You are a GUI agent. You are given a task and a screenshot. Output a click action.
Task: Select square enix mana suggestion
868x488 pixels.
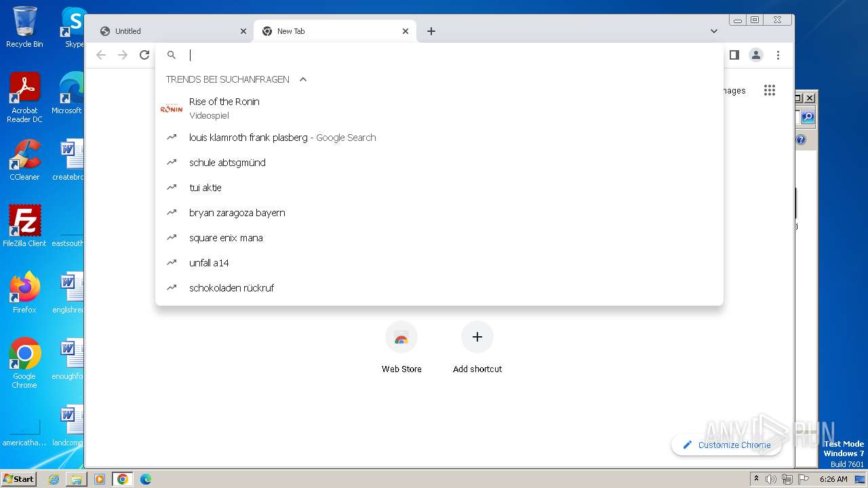tap(439, 238)
